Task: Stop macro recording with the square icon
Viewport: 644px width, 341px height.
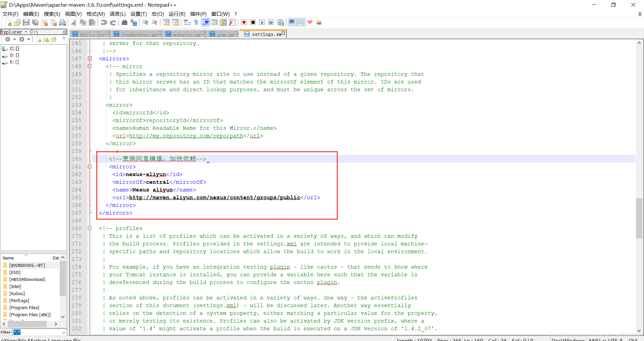Action: click(253, 22)
